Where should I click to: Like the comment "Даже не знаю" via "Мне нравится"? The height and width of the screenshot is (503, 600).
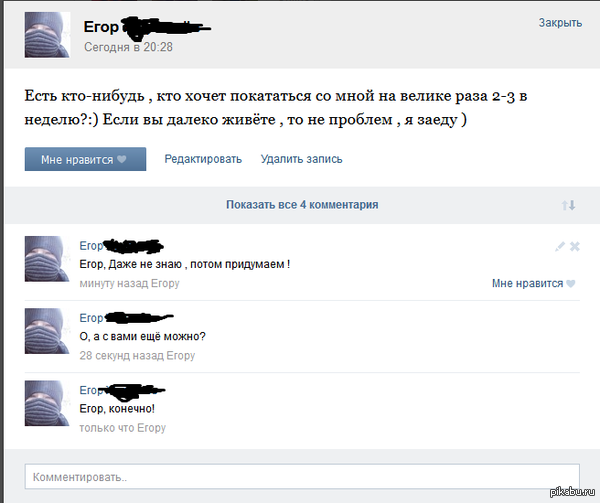[x=533, y=283]
